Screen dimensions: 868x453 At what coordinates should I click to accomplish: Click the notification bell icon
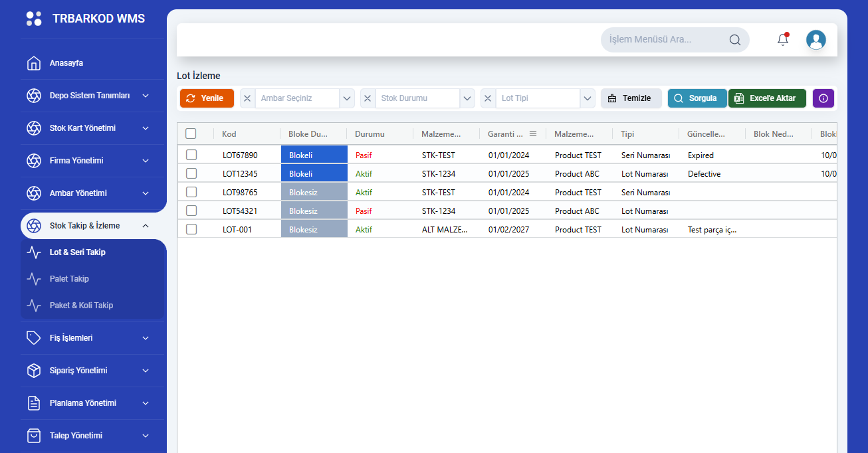(x=783, y=40)
